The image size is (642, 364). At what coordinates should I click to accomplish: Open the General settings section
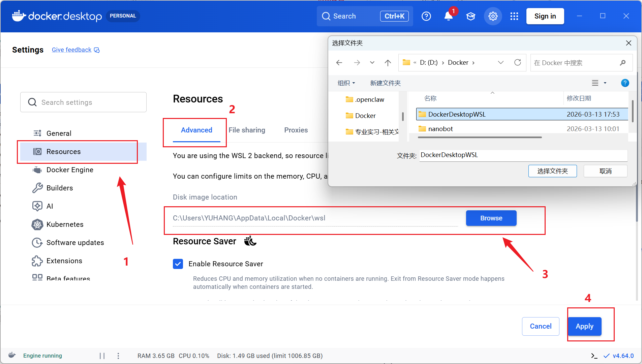(x=83, y=133)
